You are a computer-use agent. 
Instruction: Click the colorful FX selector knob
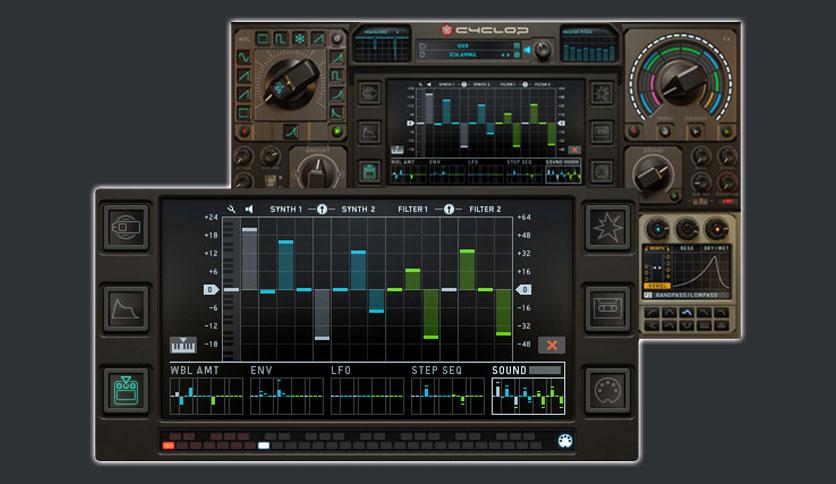[680, 81]
